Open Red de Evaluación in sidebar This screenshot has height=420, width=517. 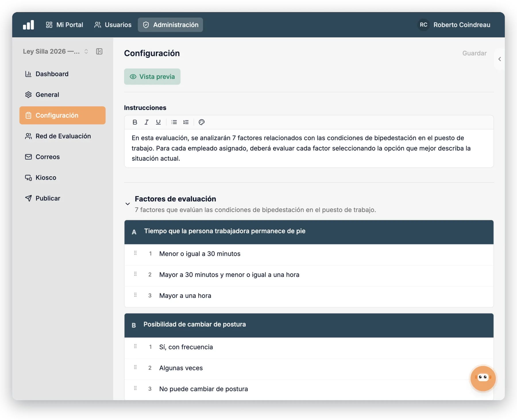[x=63, y=136]
